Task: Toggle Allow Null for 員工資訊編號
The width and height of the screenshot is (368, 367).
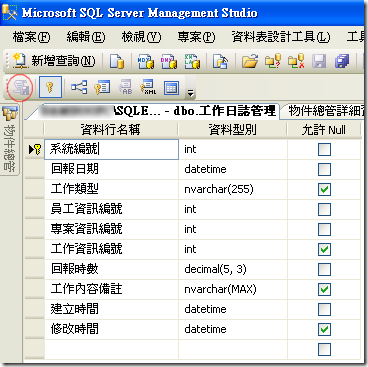Action: [x=324, y=209]
